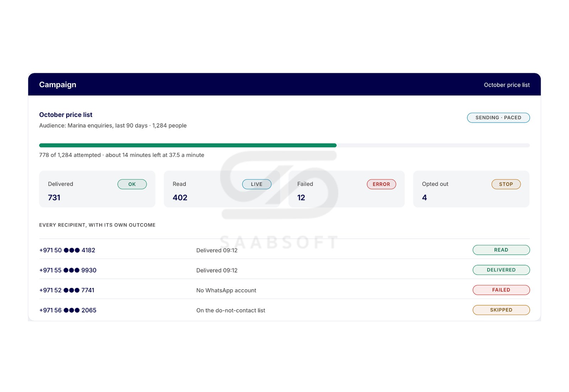Viewport: 569px width, 392px height.
Task: Click the LIVE badge on Read card
Action: point(256,184)
